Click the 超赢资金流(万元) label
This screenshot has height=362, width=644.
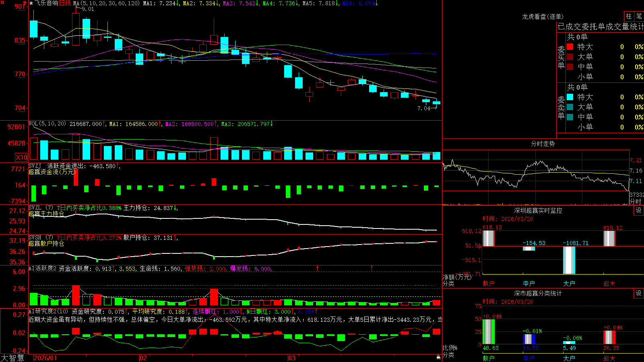click(x=52, y=172)
